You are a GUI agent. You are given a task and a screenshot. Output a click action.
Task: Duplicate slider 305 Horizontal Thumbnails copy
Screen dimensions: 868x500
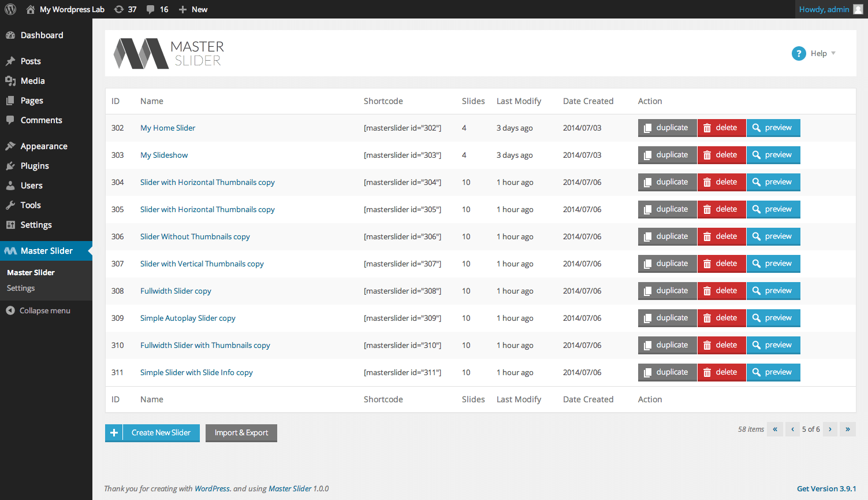pyautogui.click(x=668, y=209)
